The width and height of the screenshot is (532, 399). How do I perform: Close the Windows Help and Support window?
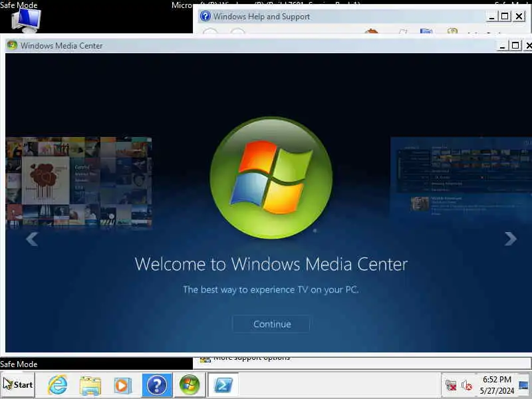[x=519, y=16]
